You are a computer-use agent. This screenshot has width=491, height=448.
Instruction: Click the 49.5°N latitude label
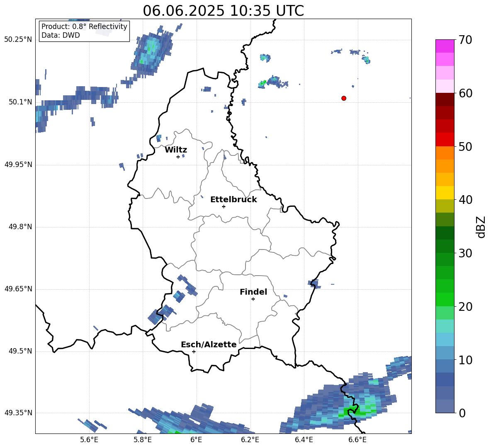click(x=20, y=351)
